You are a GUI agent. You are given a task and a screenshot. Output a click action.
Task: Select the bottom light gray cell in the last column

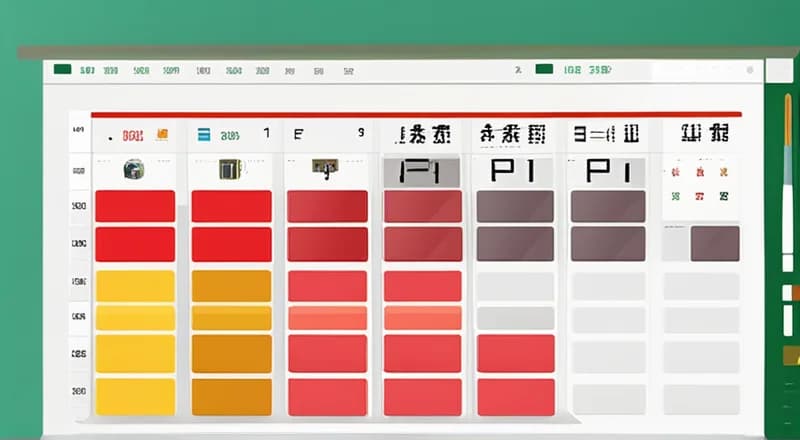tap(701, 399)
